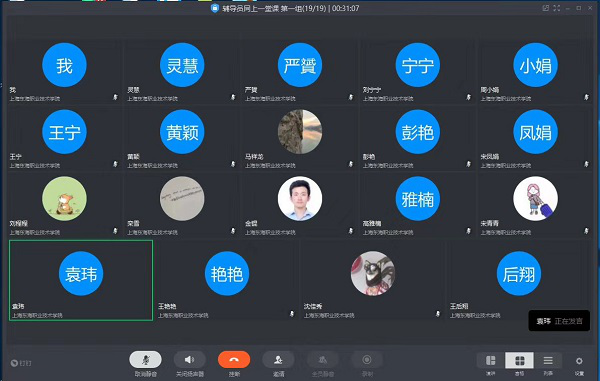
Task: Click the 马祥龙 name label
Action: click(254, 157)
